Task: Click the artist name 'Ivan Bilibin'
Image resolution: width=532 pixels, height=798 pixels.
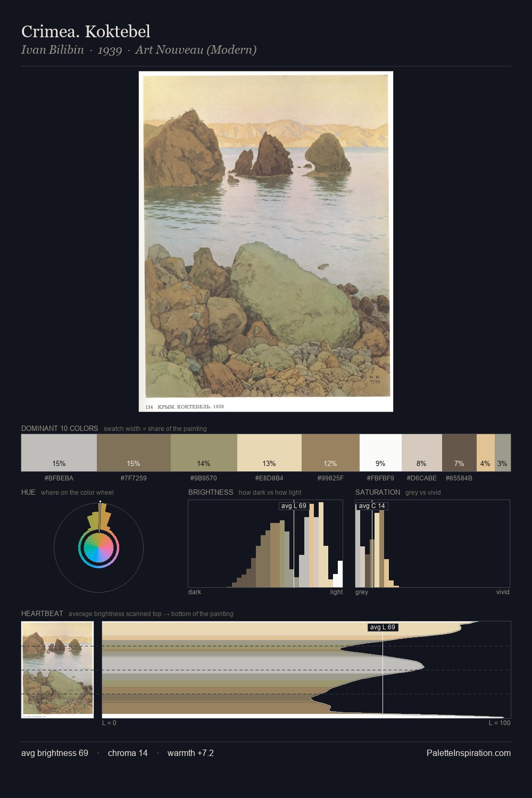Action: coord(53,50)
